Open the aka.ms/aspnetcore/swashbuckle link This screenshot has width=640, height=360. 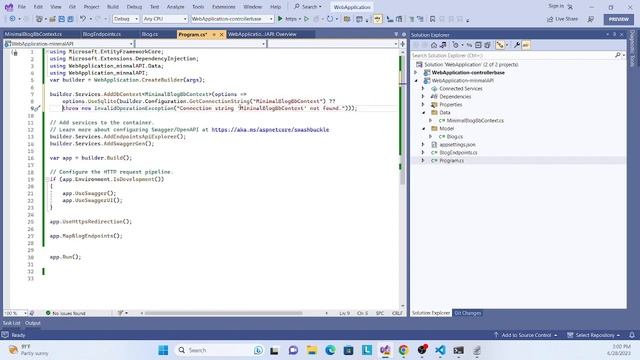coord(270,130)
